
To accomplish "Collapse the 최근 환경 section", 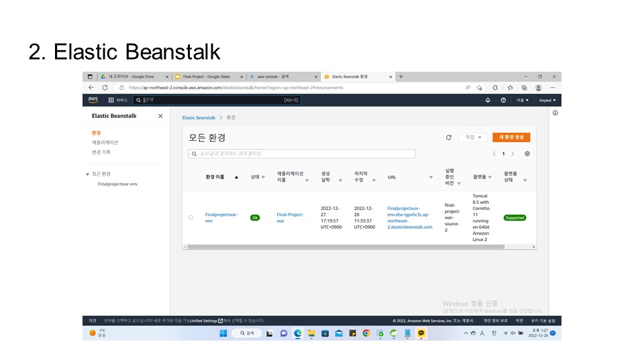I will (x=87, y=174).
